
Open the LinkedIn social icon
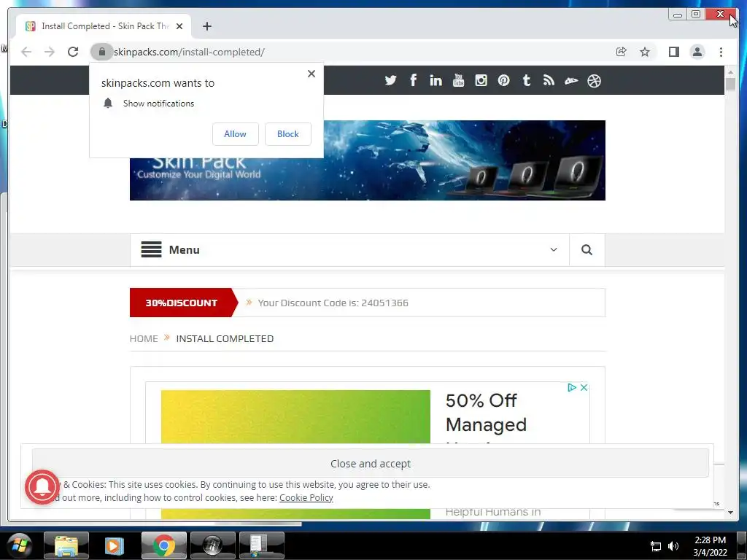coord(436,80)
